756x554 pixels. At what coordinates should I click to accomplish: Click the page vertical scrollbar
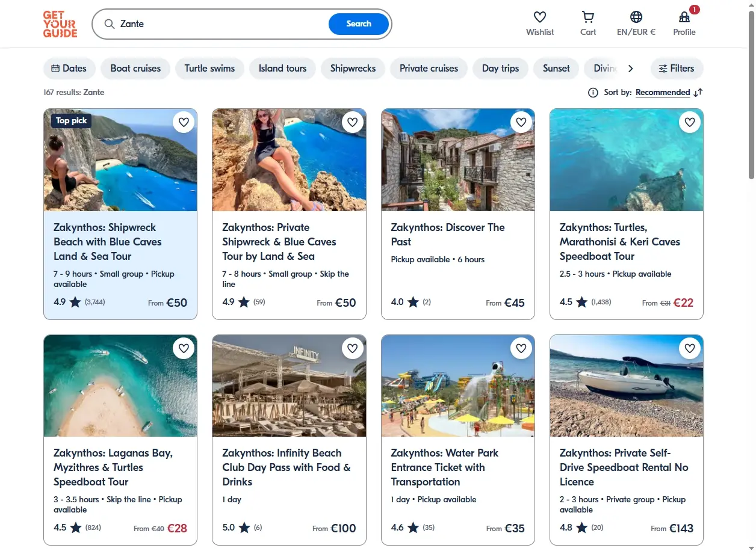pos(751,96)
